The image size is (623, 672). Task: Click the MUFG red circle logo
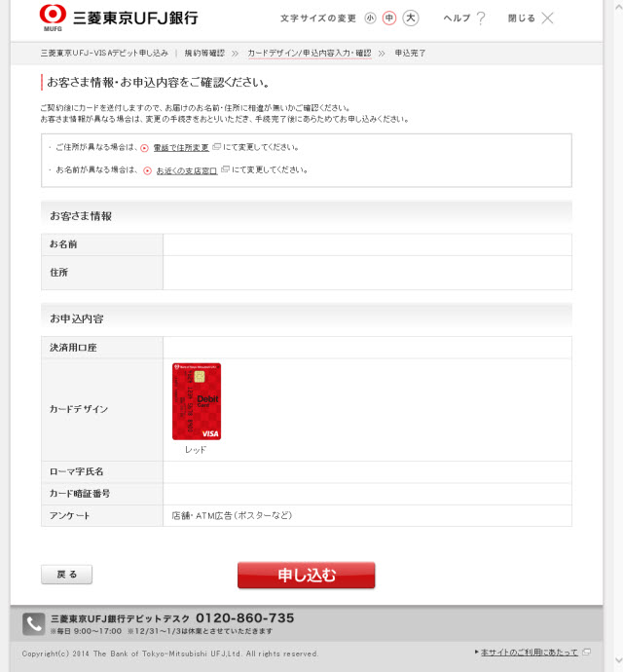tap(54, 15)
